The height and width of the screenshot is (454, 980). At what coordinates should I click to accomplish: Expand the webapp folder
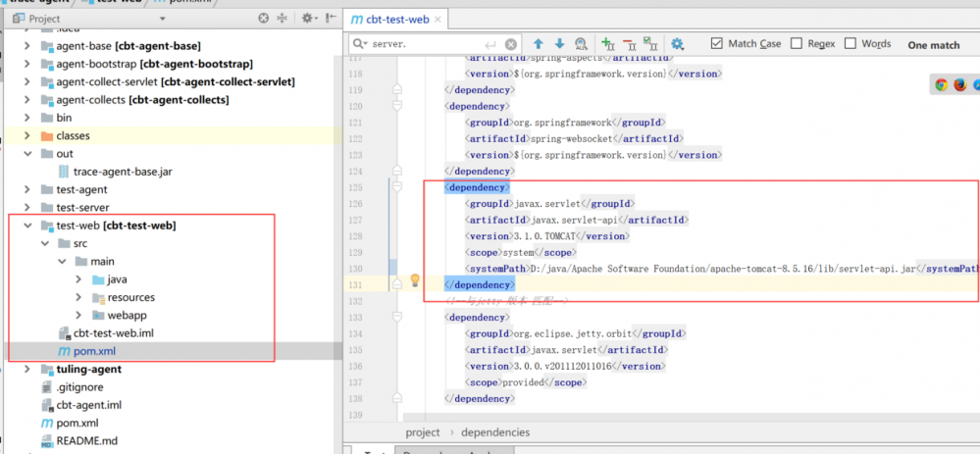[x=78, y=315]
